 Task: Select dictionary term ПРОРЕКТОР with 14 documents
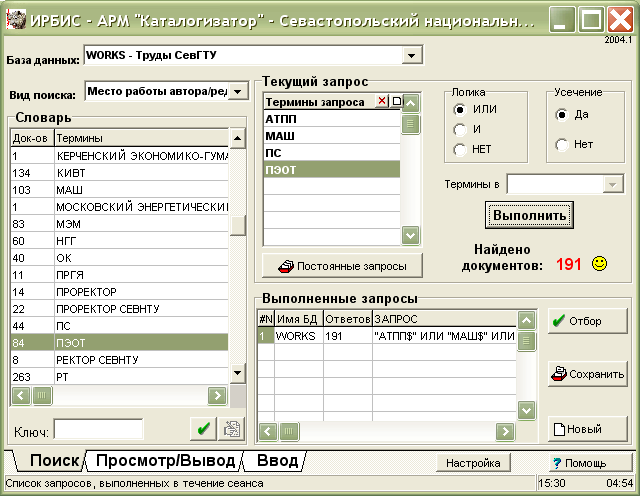tap(120, 292)
